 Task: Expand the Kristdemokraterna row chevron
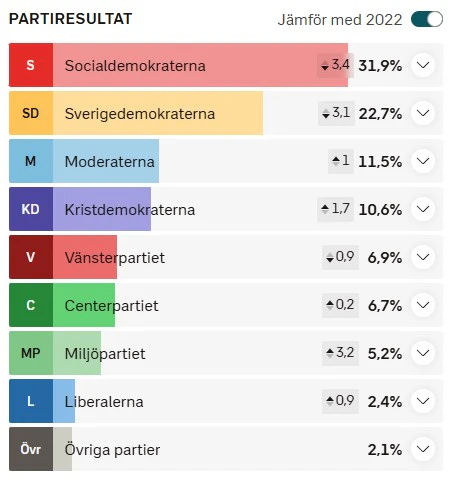[x=423, y=209]
